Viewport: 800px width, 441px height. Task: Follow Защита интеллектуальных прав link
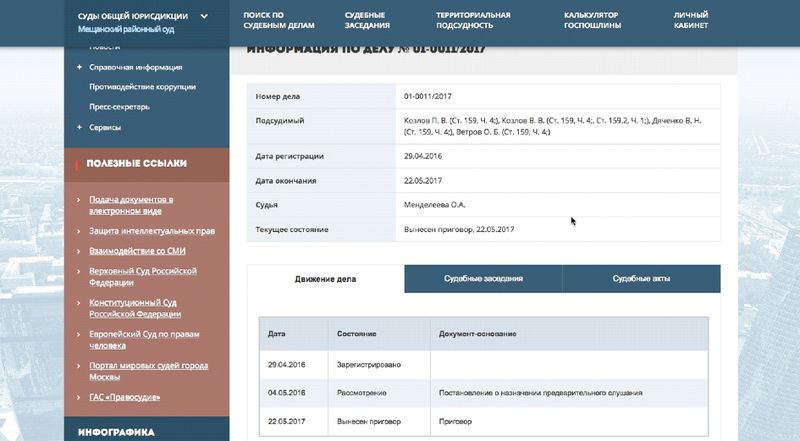point(152,231)
